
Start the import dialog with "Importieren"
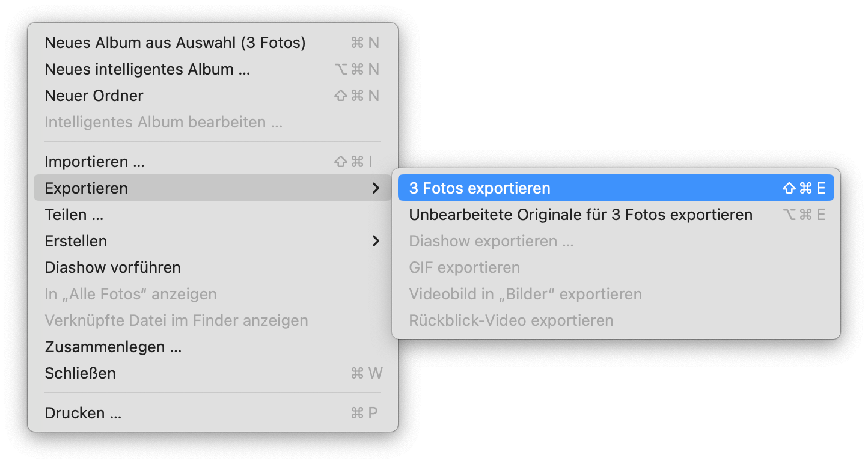click(94, 161)
